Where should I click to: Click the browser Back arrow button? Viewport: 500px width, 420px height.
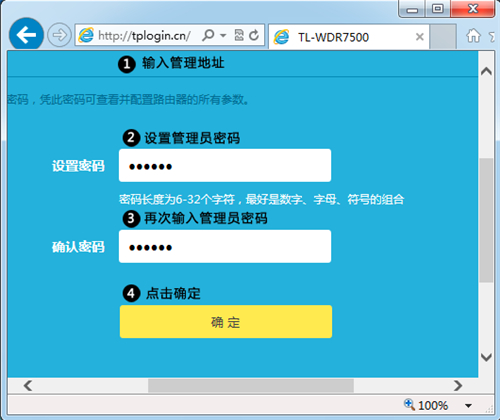tap(26, 35)
